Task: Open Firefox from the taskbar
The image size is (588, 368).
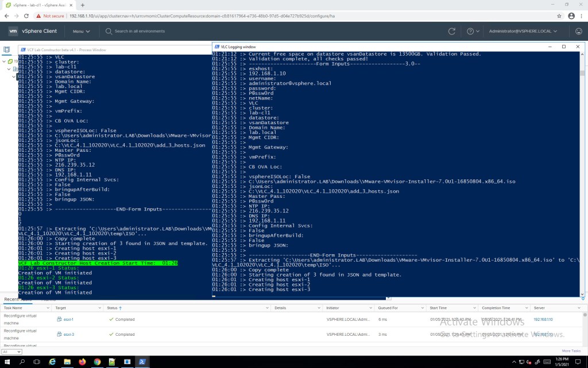Action: pyautogui.click(x=82, y=362)
